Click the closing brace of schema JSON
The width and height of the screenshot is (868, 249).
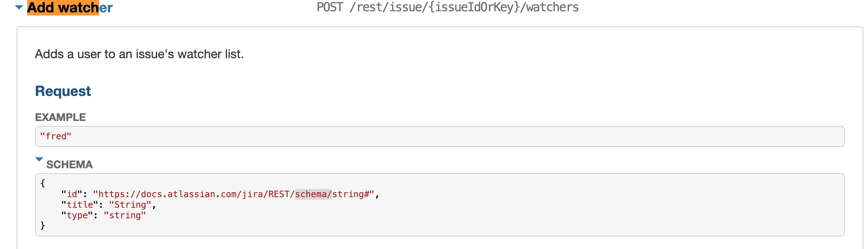click(43, 225)
